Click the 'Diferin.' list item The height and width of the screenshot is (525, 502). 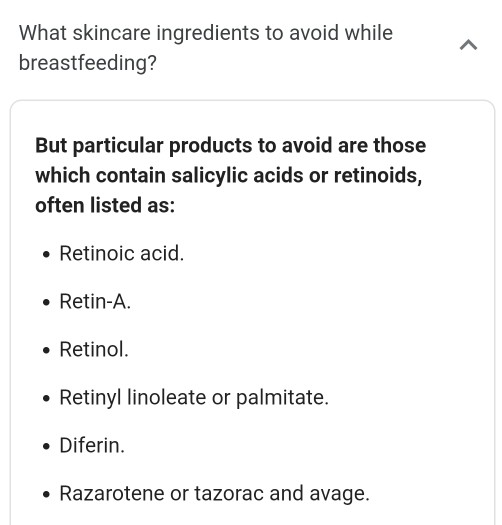point(92,445)
